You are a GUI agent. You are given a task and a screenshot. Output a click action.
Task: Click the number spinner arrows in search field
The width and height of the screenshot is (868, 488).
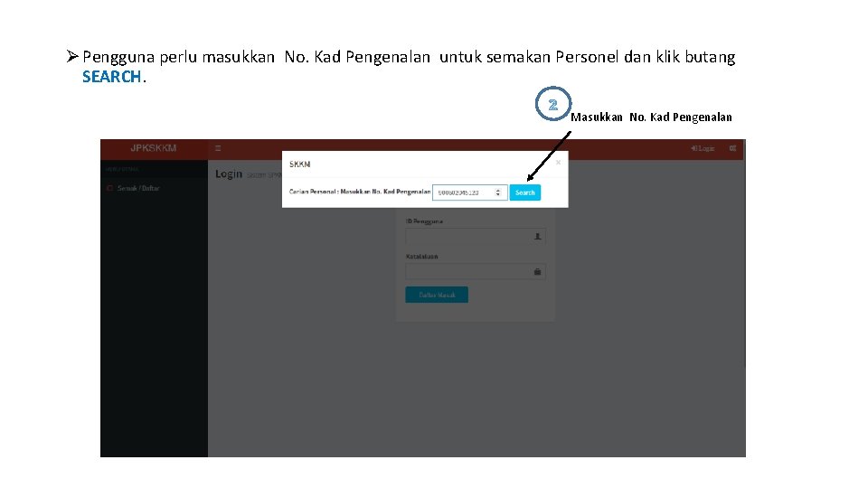[x=497, y=192]
